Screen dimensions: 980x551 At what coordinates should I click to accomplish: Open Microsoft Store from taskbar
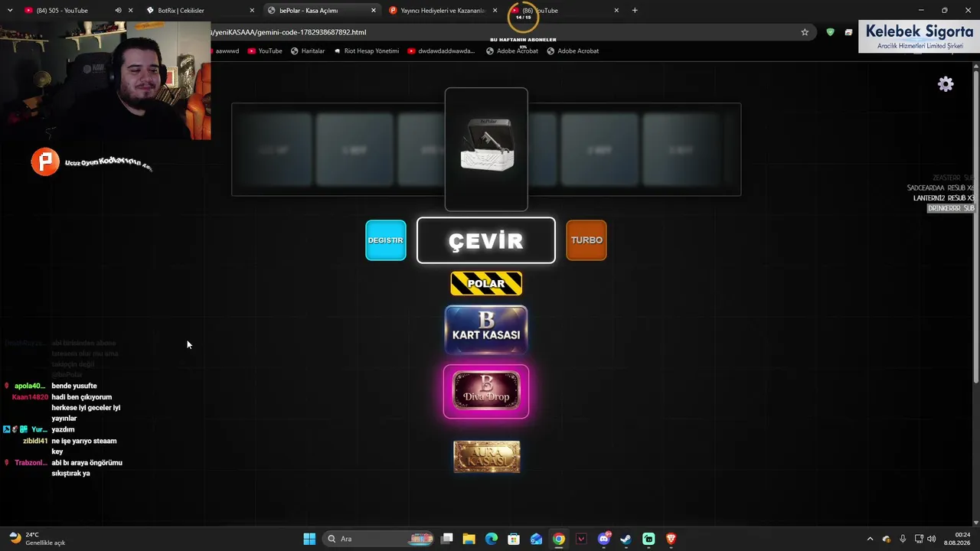point(514,539)
